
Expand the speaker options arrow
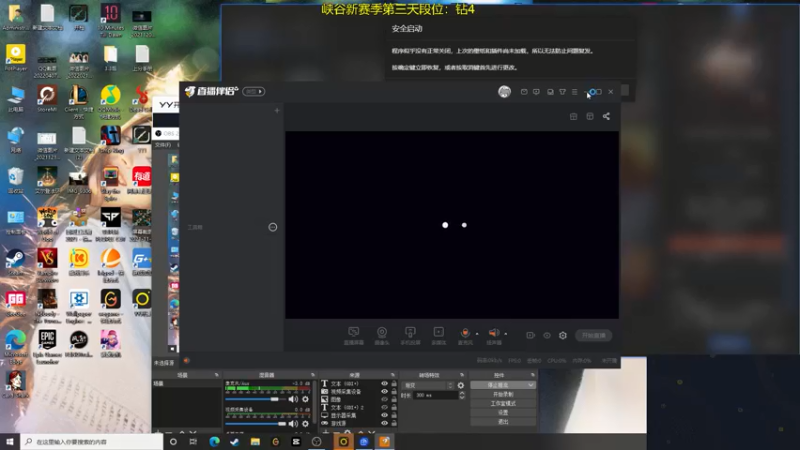(506, 334)
